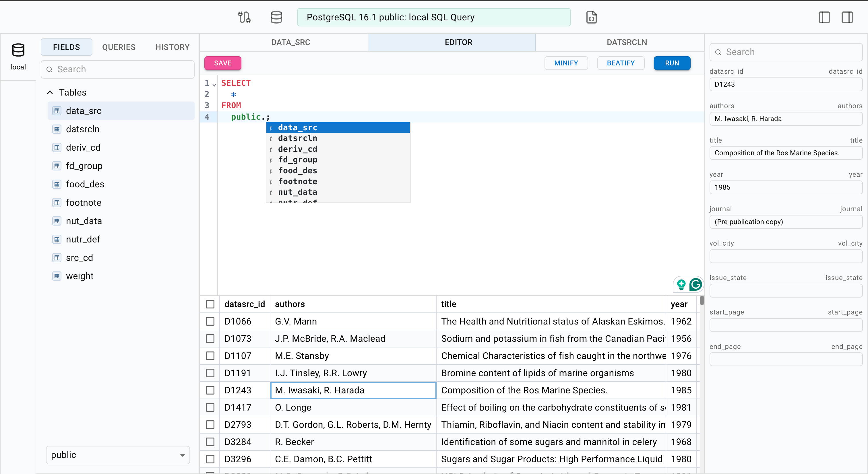Image resolution: width=868 pixels, height=474 pixels.
Task: Click the database cylinder icon in top bar
Action: [276, 17]
